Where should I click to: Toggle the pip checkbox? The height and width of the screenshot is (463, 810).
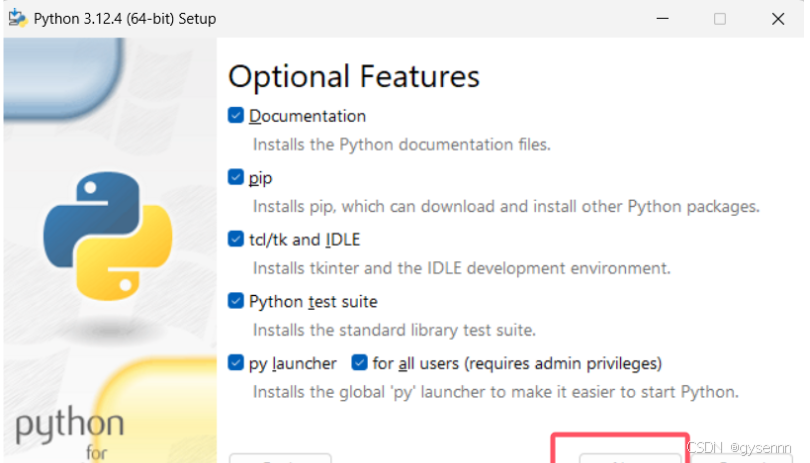236,177
